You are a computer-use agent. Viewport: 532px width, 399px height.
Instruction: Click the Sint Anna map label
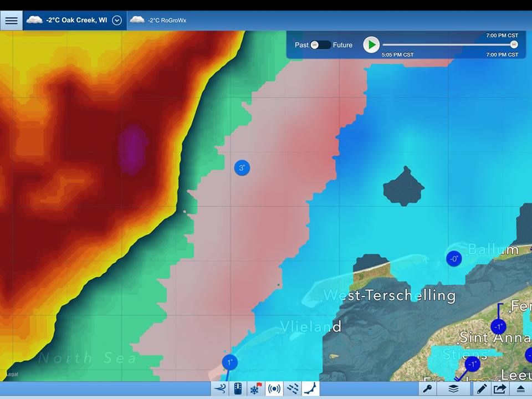coord(495,337)
